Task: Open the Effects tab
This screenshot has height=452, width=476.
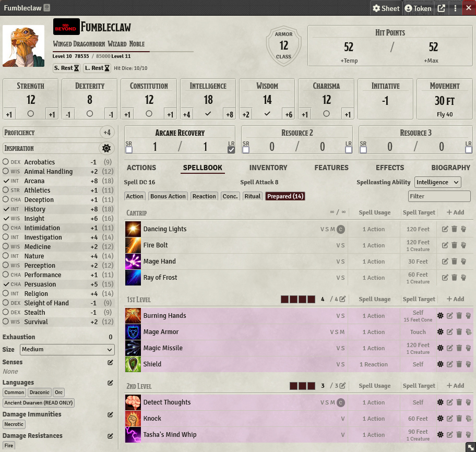Action: 390,168
